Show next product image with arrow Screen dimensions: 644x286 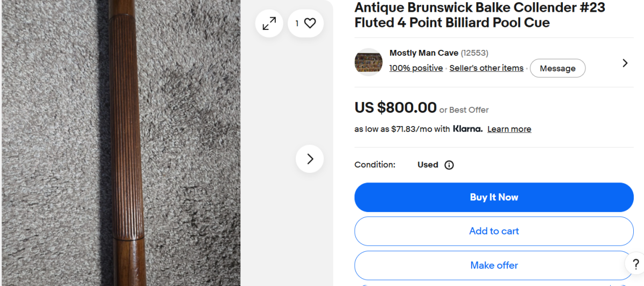[310, 159]
